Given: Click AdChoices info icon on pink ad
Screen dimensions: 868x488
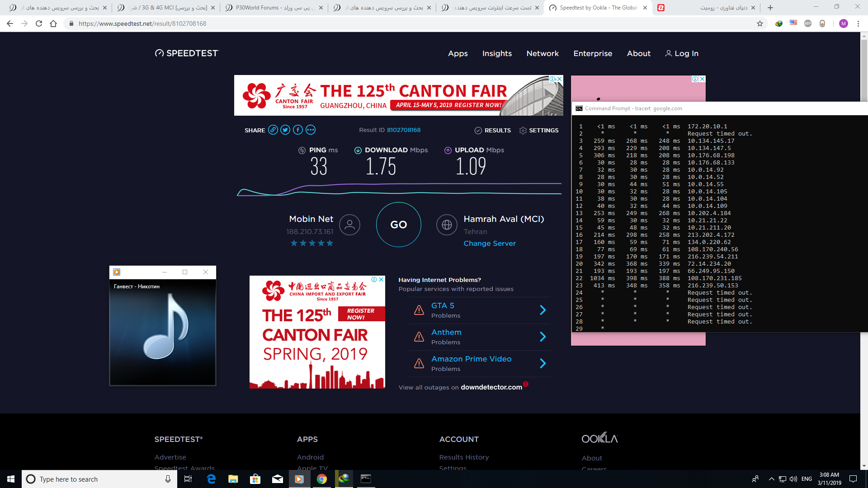Looking at the screenshot, I should tap(695, 79).
